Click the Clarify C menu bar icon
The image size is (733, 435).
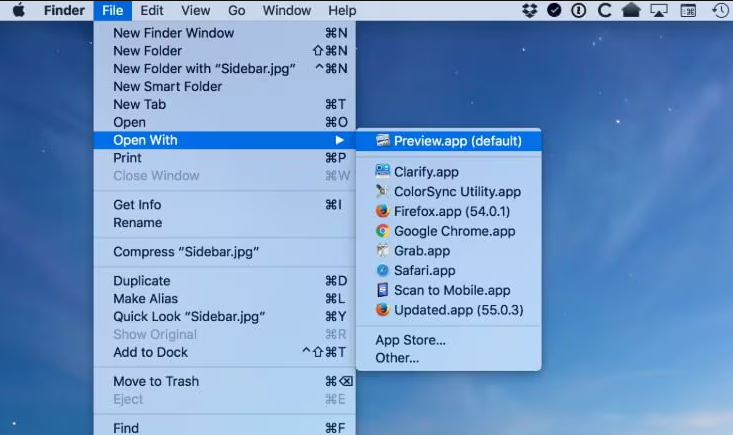click(604, 10)
